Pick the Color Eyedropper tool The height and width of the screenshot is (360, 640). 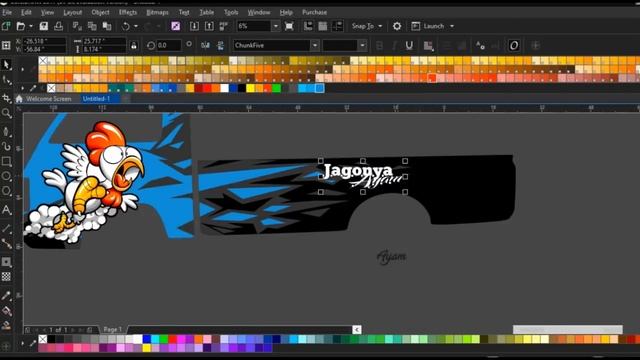pyautogui.click(x=6, y=296)
